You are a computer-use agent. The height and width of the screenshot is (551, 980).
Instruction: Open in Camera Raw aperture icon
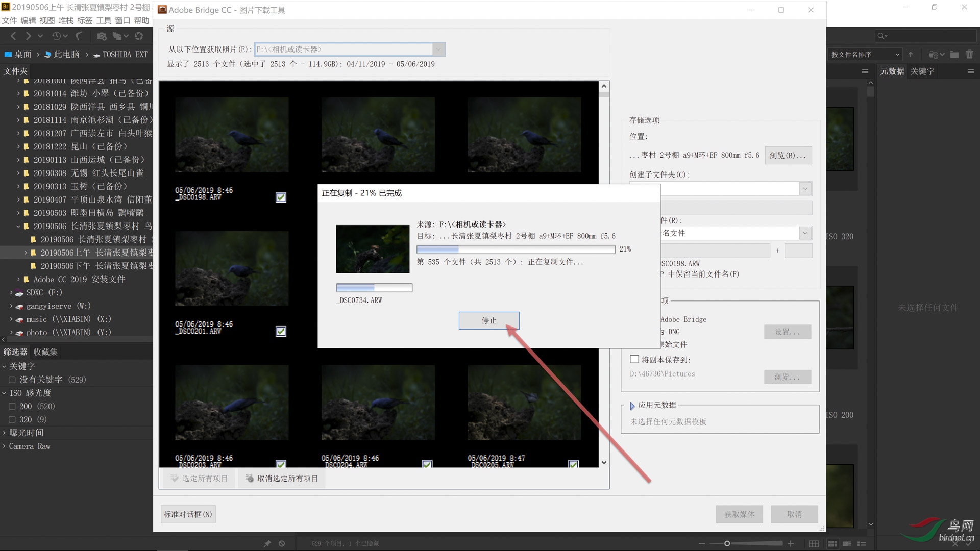click(139, 36)
